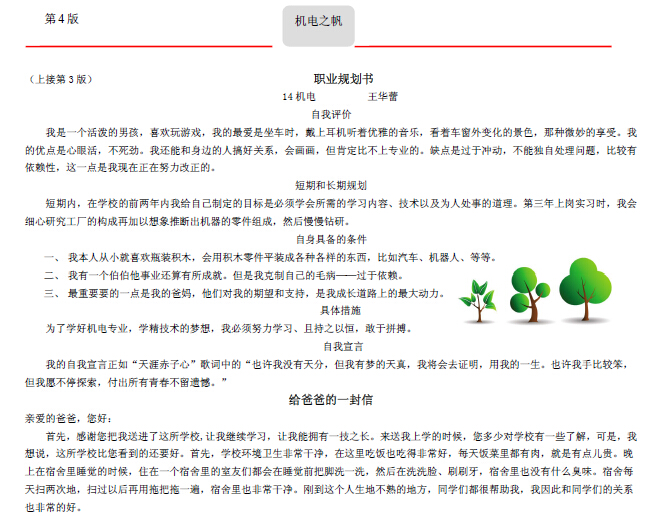Select the subheading 自我宣言
Viewport: 656px width, 516px height.
pos(343,347)
